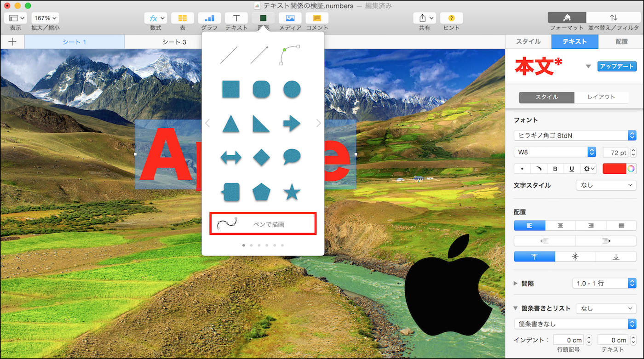Toggle underline text formatting
The height and width of the screenshot is (359, 644).
pyautogui.click(x=572, y=169)
